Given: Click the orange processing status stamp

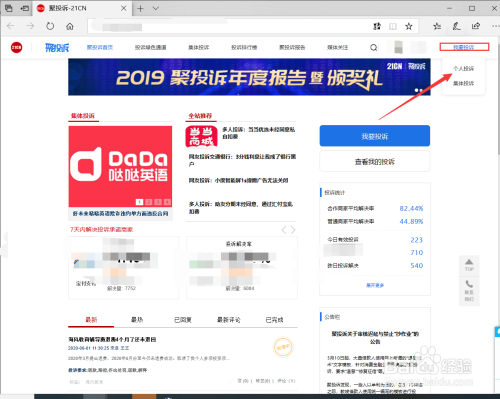Looking at the screenshot, I should click(x=283, y=347).
